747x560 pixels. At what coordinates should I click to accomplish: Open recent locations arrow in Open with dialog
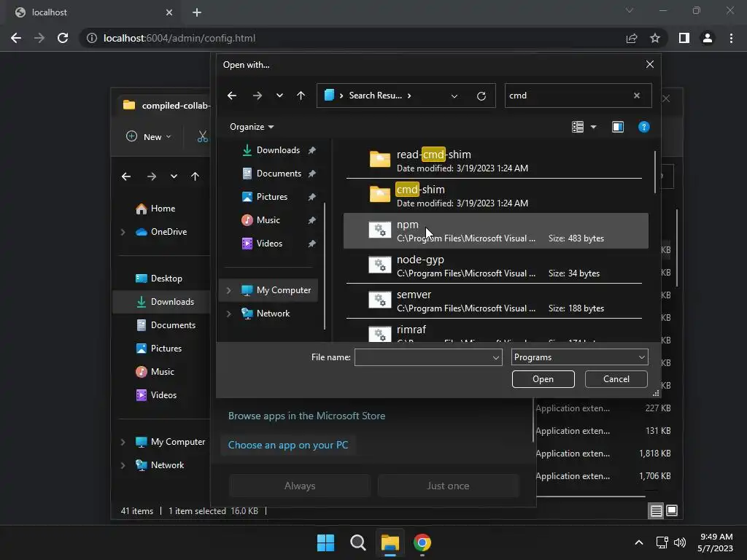coord(279,96)
